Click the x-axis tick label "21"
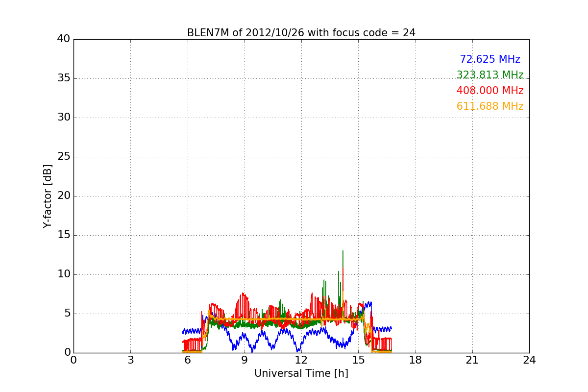588x392 pixels. coord(472,360)
